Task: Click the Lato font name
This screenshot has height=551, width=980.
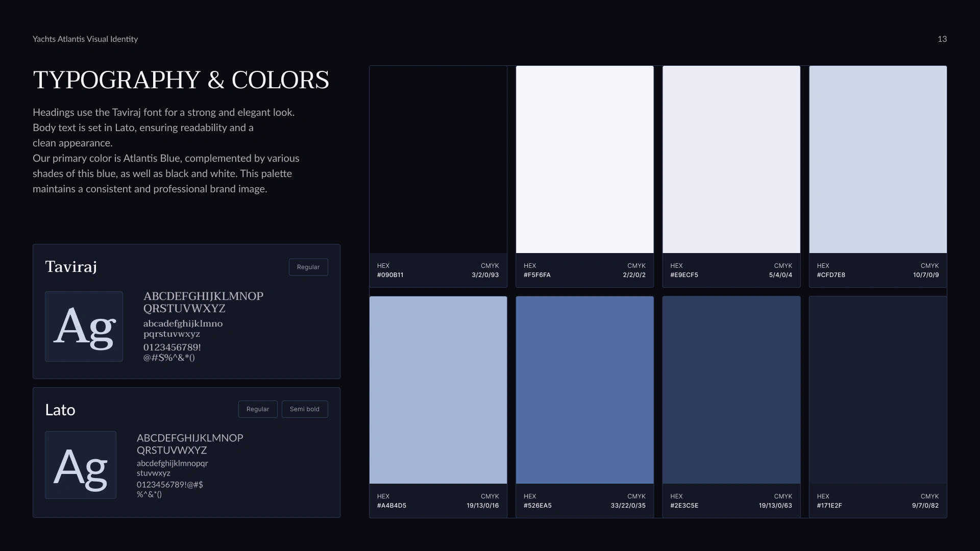Action: [x=60, y=410]
